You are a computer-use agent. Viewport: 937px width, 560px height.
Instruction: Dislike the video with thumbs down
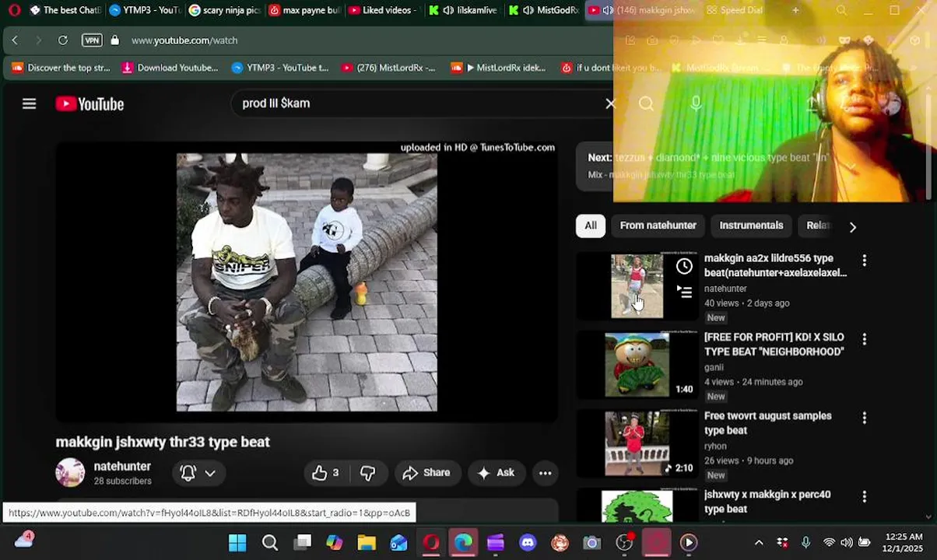367,473
